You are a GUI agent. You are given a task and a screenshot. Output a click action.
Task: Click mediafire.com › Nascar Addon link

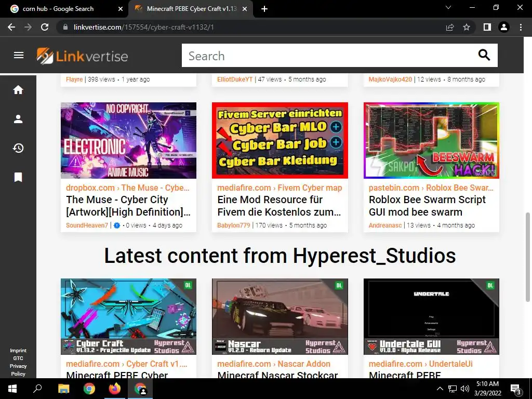pyautogui.click(x=274, y=364)
